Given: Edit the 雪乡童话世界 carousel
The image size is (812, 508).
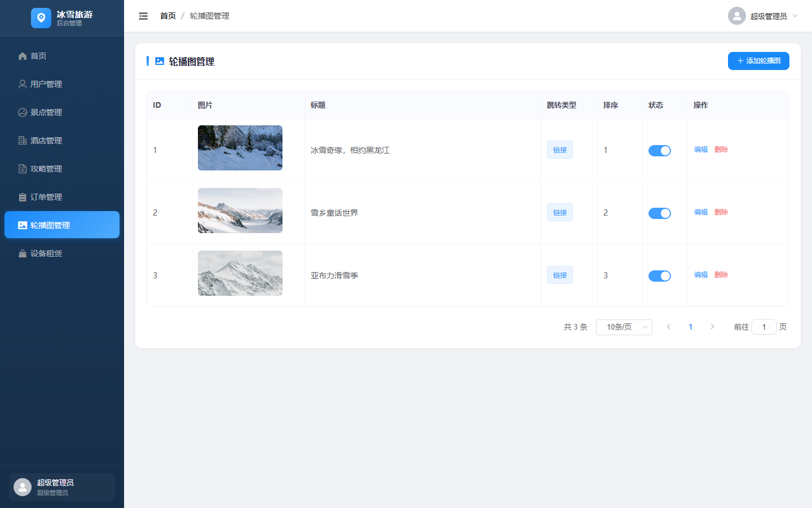Looking at the screenshot, I should [701, 212].
